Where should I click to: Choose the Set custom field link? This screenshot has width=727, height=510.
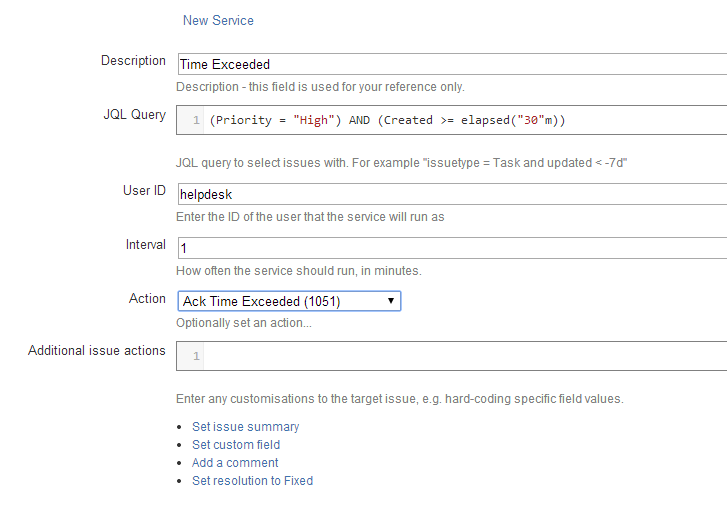pyautogui.click(x=236, y=445)
